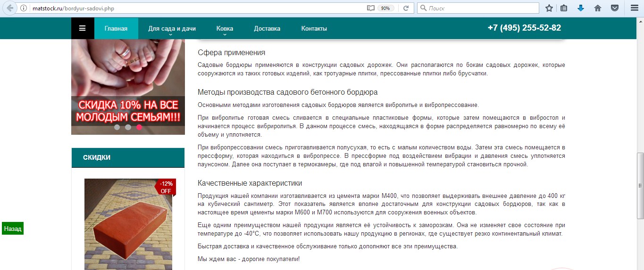Open Firefox hamburger menu
644x270 pixels.
click(x=634, y=8)
